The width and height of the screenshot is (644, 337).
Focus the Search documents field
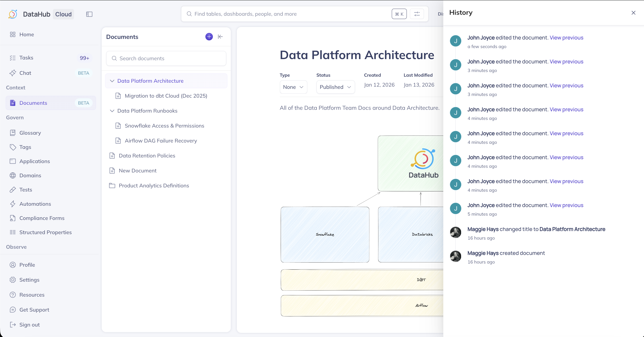[166, 59]
